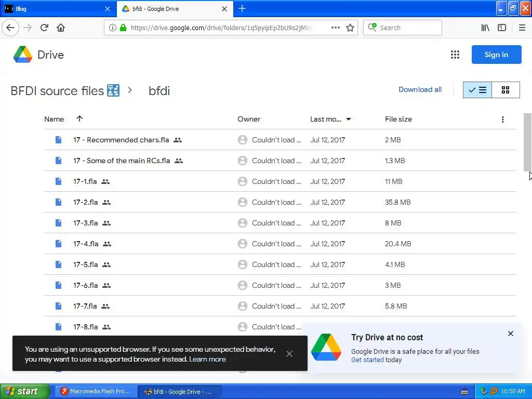The image size is (532, 399).
Task: Select the file 17 - Some of the main RCs.fla
Action: click(280, 161)
